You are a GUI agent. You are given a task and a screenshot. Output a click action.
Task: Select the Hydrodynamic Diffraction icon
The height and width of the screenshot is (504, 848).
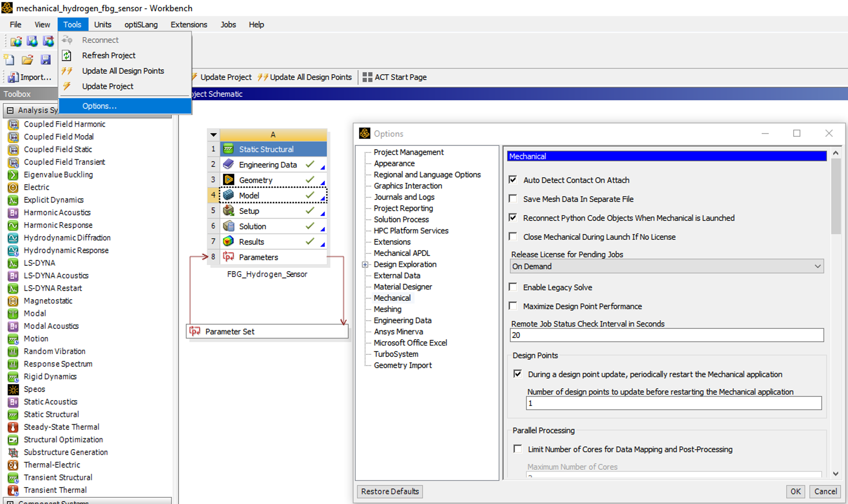click(13, 238)
